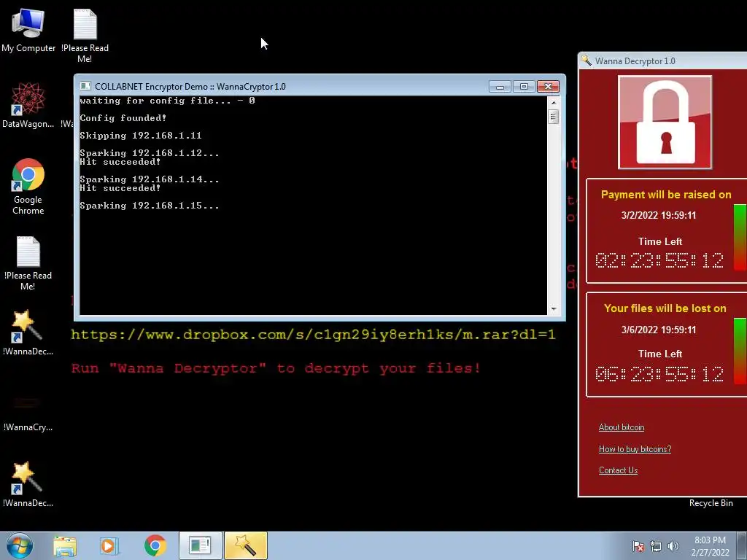Image resolution: width=747 pixels, height=560 pixels.
Task: Click the 02:23:55:12 countdown timer
Action: (x=659, y=260)
